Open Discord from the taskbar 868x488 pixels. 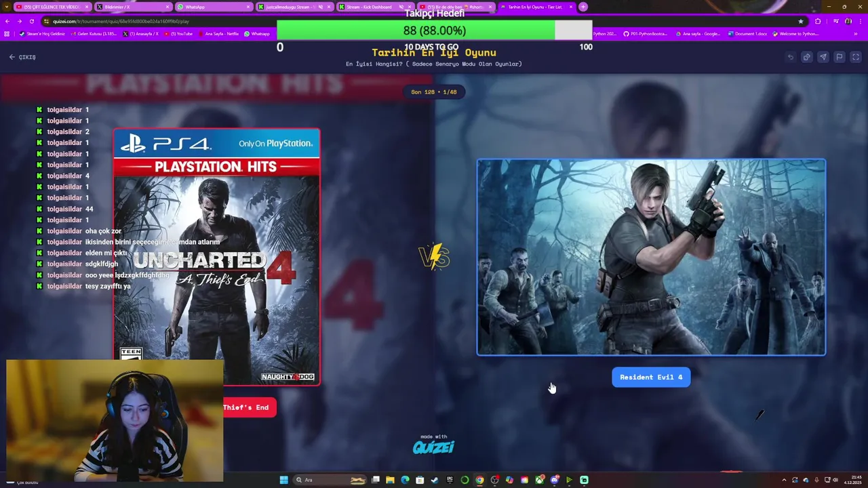pyautogui.click(x=554, y=480)
